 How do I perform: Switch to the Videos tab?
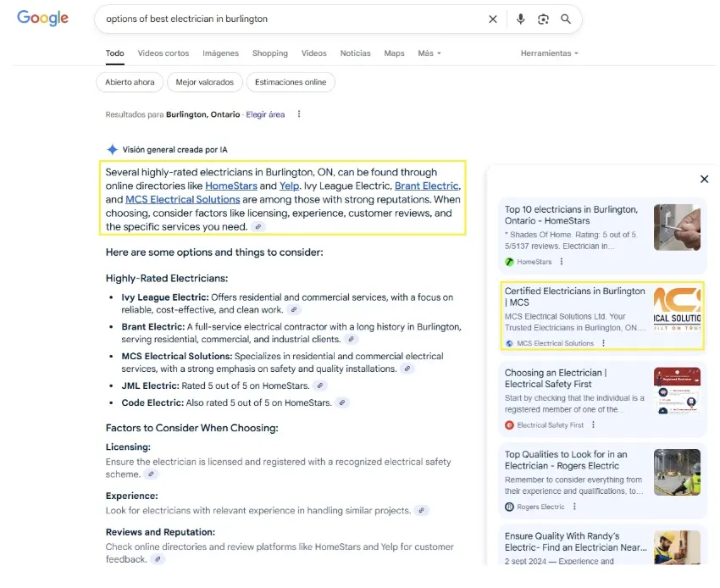coord(314,53)
